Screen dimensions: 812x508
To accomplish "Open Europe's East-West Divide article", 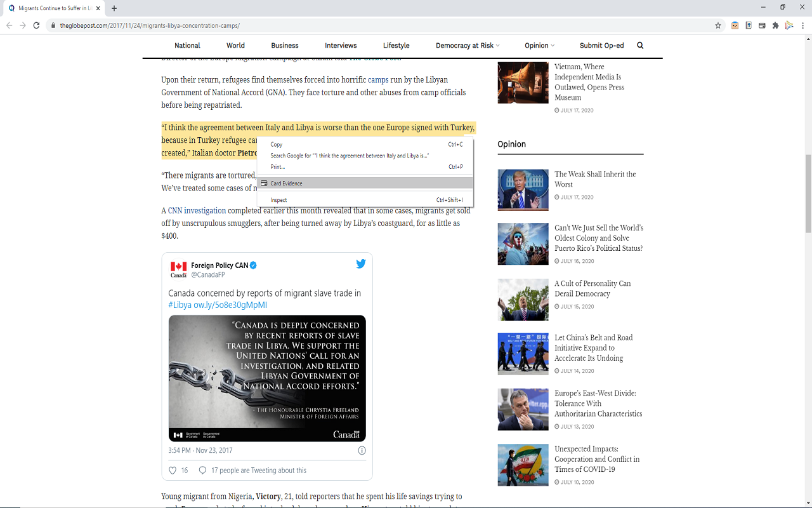I will click(x=598, y=403).
